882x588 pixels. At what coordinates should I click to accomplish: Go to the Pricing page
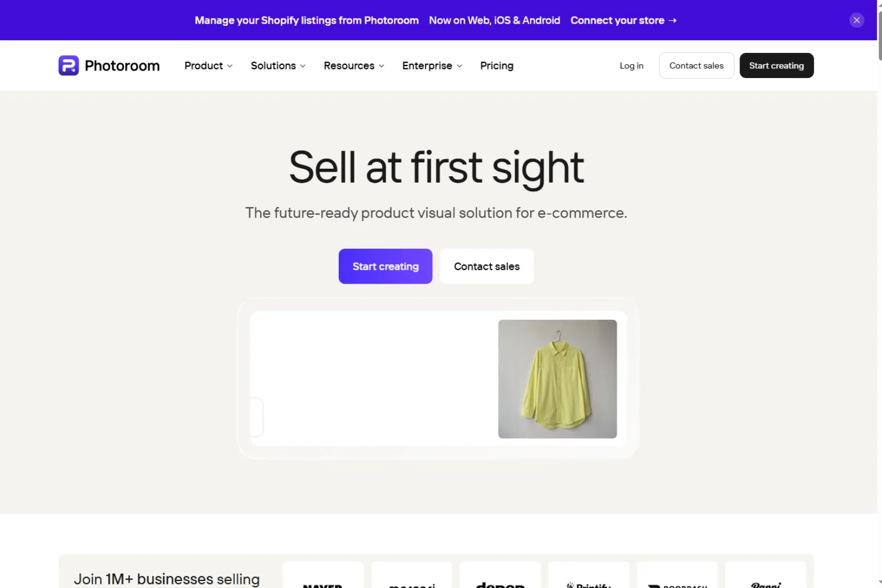pyautogui.click(x=497, y=65)
